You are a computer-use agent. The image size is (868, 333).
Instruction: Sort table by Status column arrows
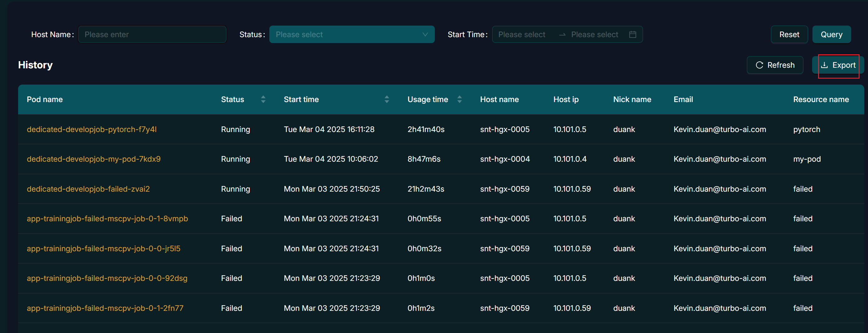[263, 100]
